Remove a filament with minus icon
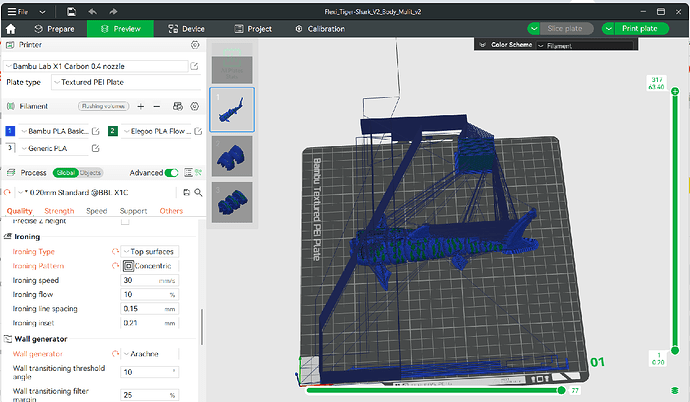This screenshot has height=402, width=690. [157, 106]
